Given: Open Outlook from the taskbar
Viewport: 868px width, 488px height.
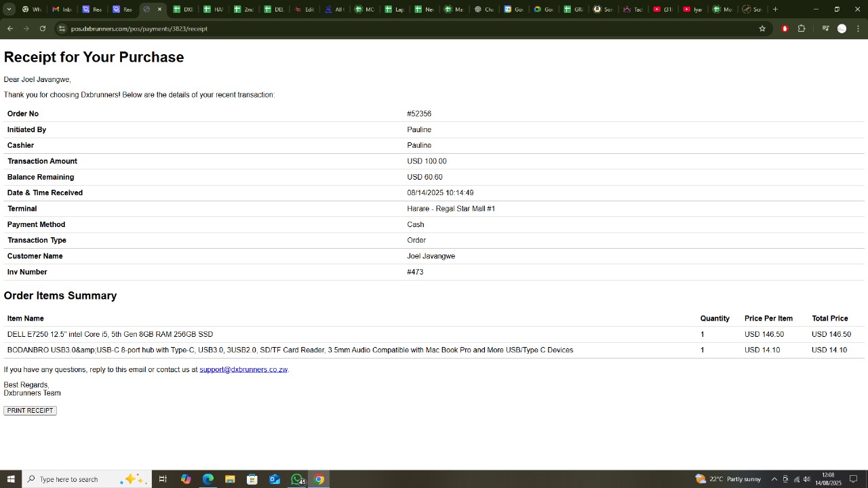Looking at the screenshot, I should point(275,479).
